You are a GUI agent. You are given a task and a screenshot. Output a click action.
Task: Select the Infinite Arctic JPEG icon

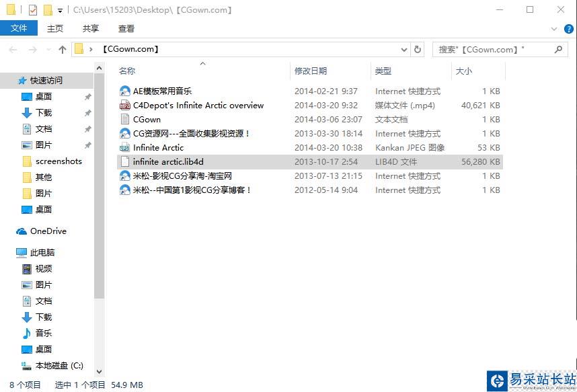point(125,148)
